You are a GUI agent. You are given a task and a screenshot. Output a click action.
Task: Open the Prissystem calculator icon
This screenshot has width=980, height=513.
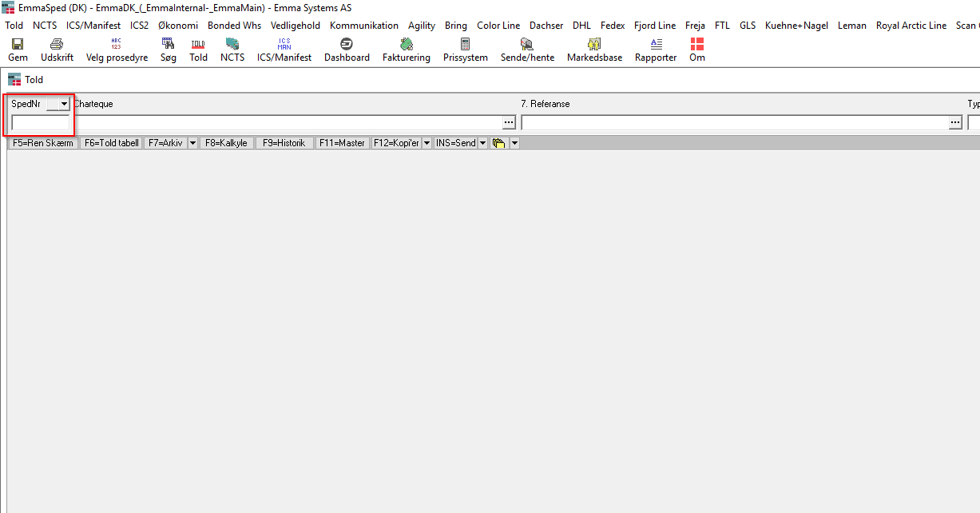(465, 45)
